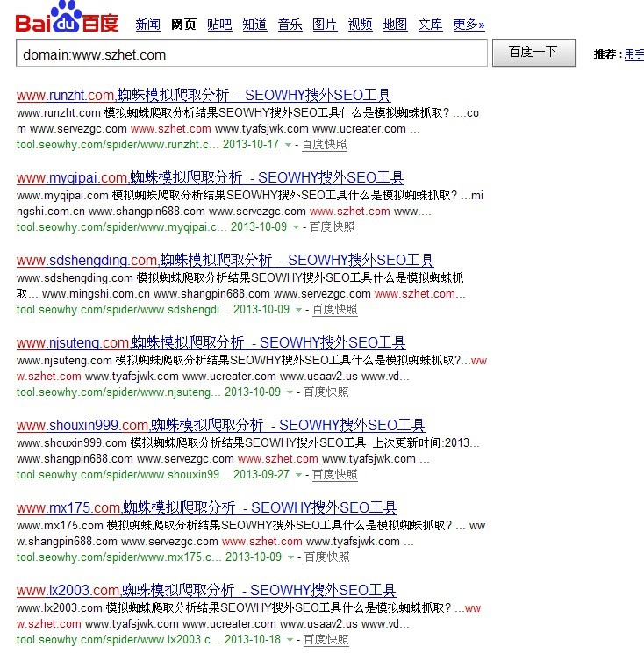Click green URL tool.seowhy.com/spider/www.njsuteng...

tap(118, 392)
